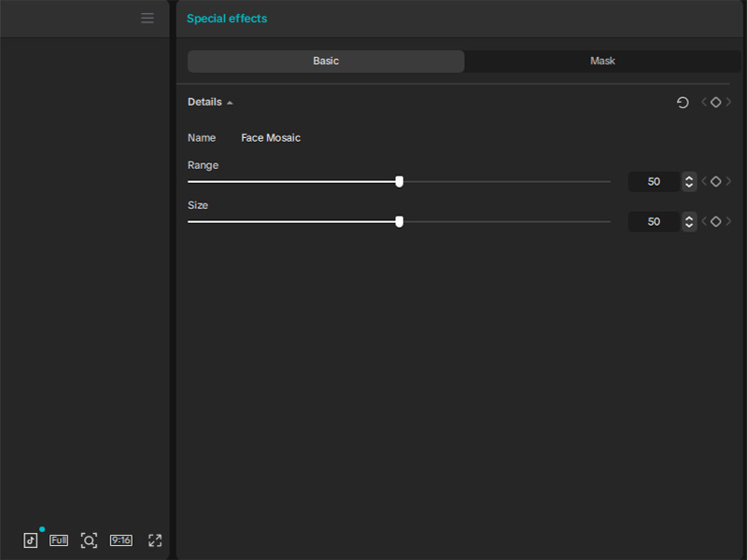The width and height of the screenshot is (747, 560).
Task: Add keyframe for Range
Action: [715, 181]
